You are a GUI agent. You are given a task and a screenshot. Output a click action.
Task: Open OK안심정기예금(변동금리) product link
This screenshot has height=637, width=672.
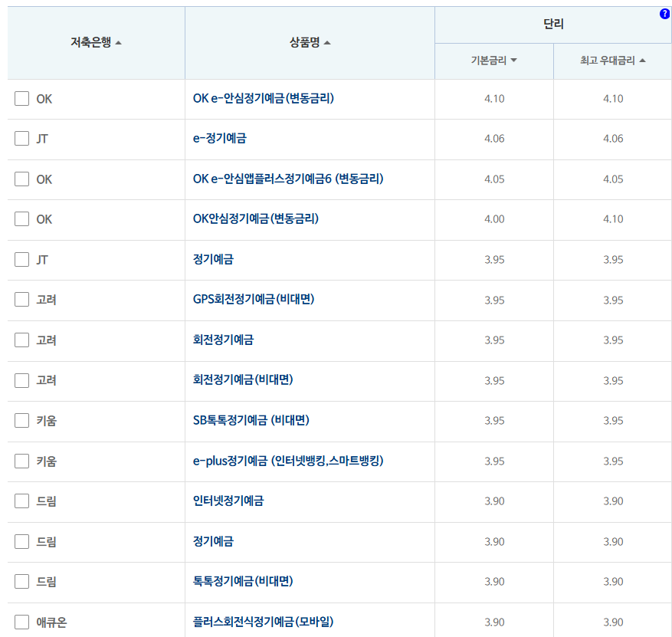(x=255, y=218)
